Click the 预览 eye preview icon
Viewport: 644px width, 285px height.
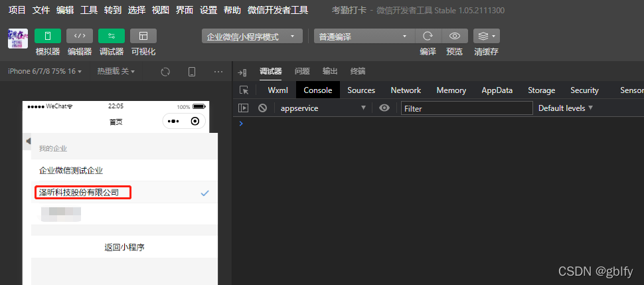[x=455, y=36]
